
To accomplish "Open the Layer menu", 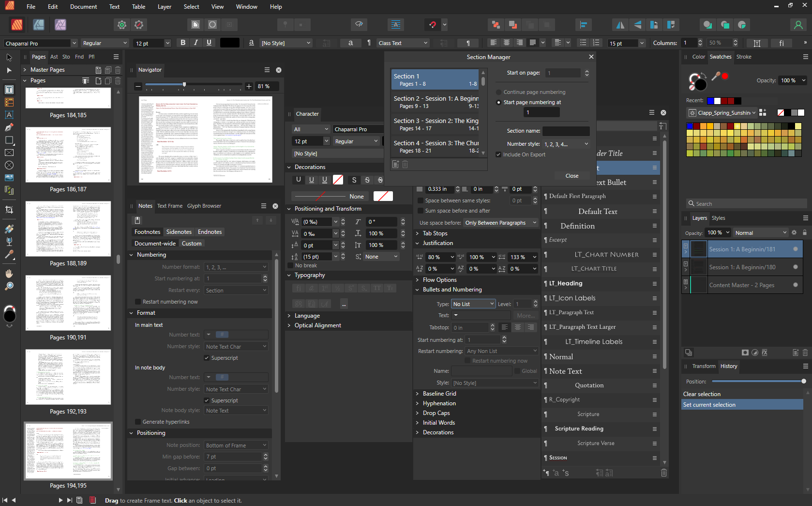I will coord(164,6).
